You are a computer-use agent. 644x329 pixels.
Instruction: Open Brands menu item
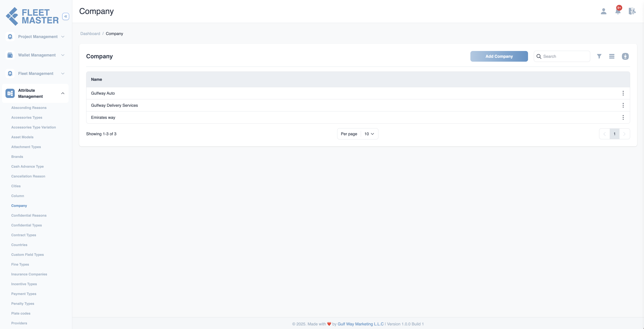17,157
